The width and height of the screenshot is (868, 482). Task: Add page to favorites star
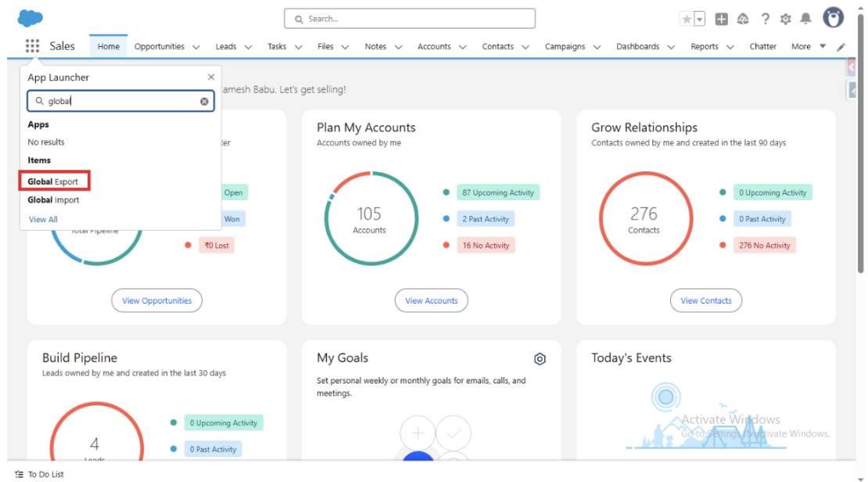pos(687,19)
